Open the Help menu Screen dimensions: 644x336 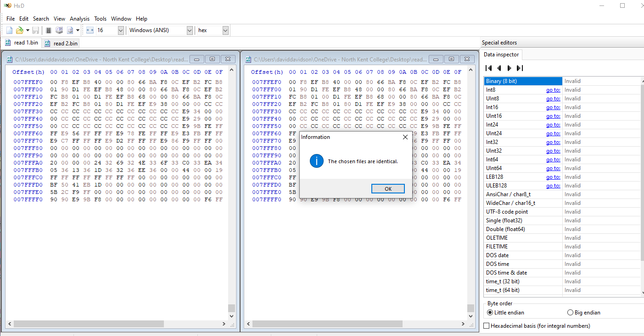141,19
